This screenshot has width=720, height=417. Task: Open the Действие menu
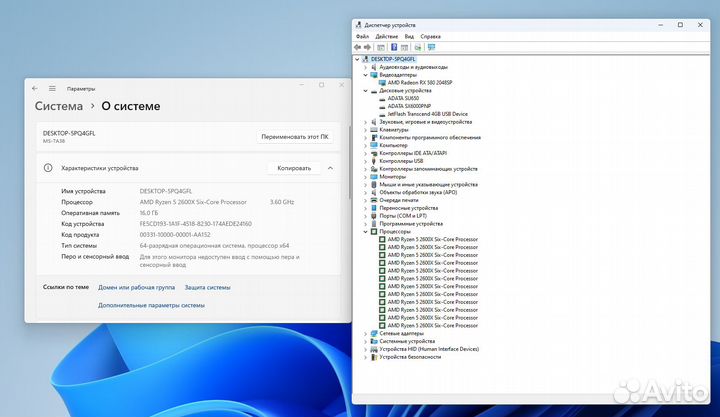click(386, 36)
